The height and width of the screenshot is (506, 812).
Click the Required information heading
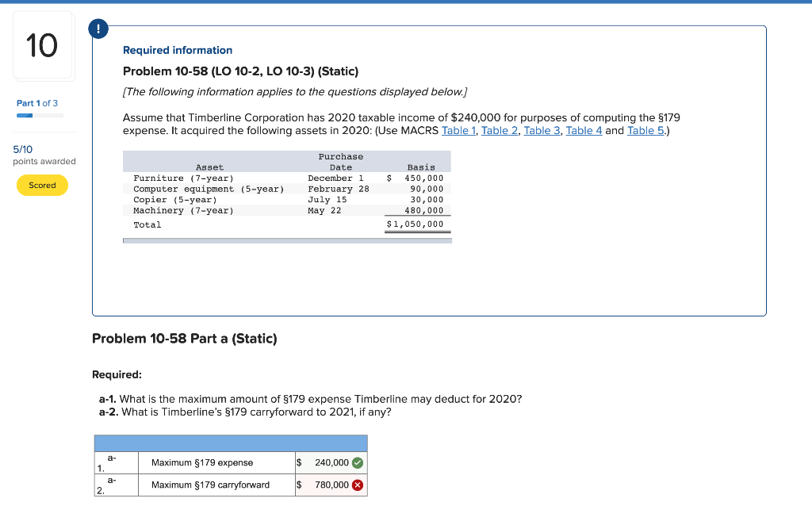tap(177, 50)
